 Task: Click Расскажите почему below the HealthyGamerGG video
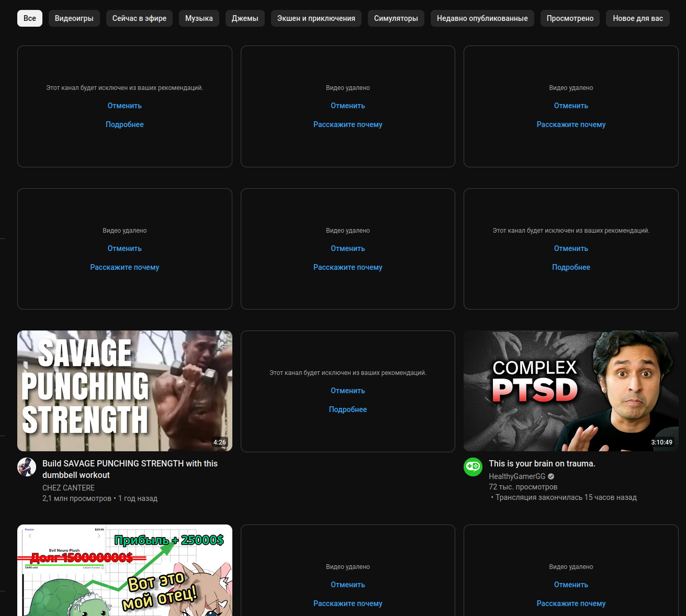click(x=571, y=603)
